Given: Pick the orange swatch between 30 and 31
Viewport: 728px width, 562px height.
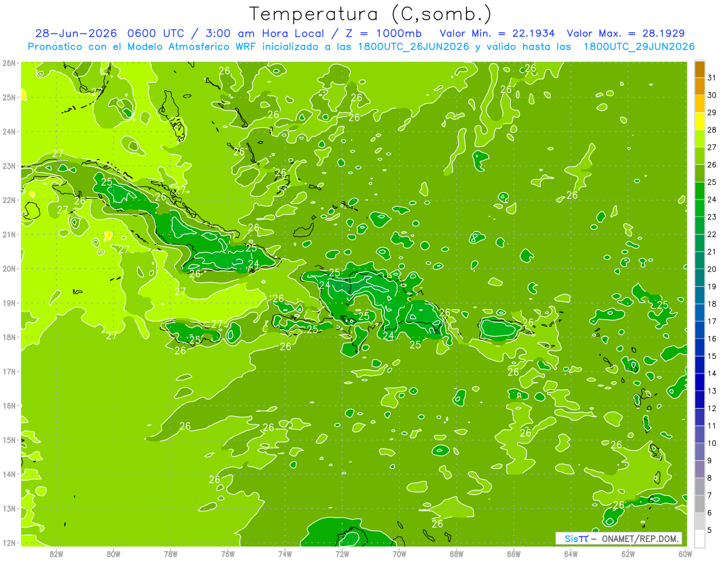Looking at the screenshot, I should pos(699,87).
